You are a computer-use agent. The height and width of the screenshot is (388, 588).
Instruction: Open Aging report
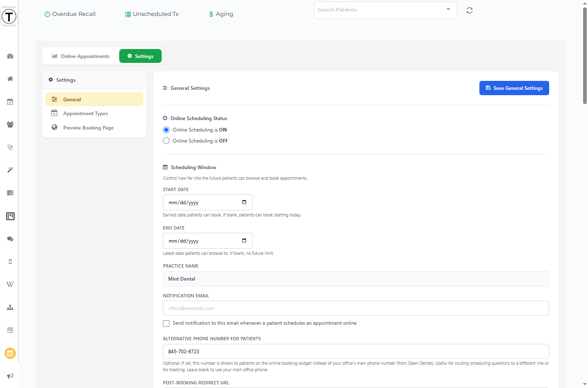[x=221, y=14]
